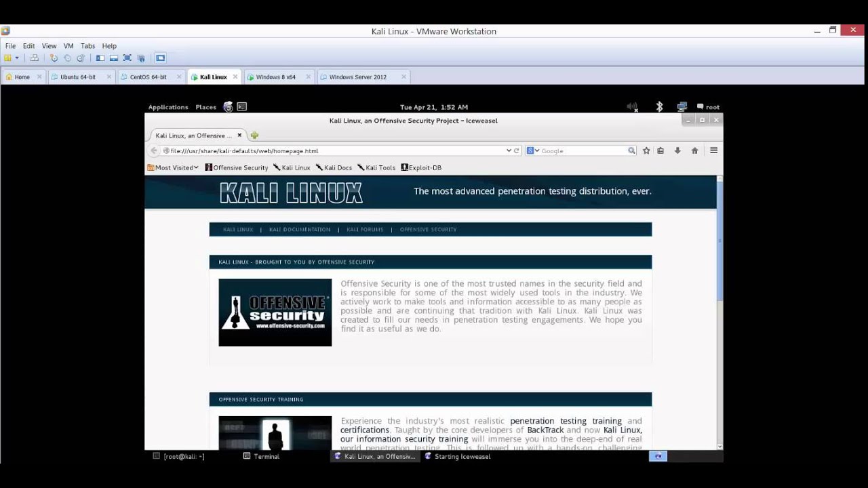Switch VMware to Unity mode
868x488 pixels.
141,58
